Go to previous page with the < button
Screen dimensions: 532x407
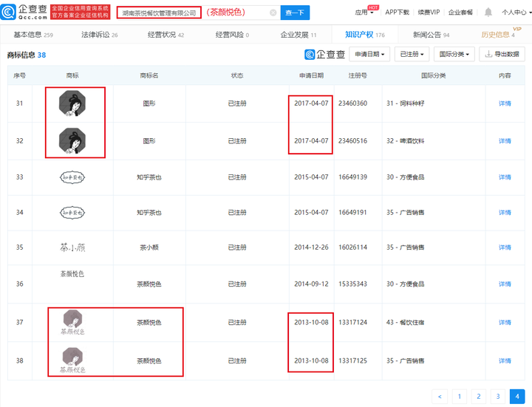tap(440, 396)
